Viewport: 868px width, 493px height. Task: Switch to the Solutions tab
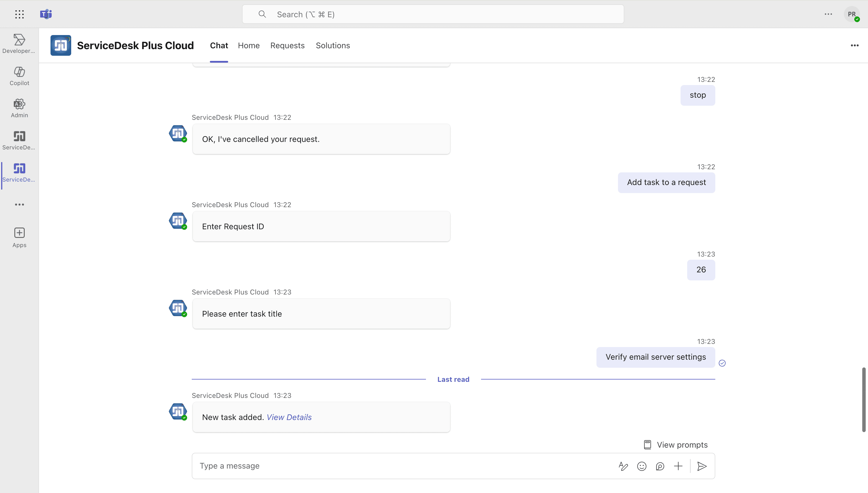[x=333, y=45]
